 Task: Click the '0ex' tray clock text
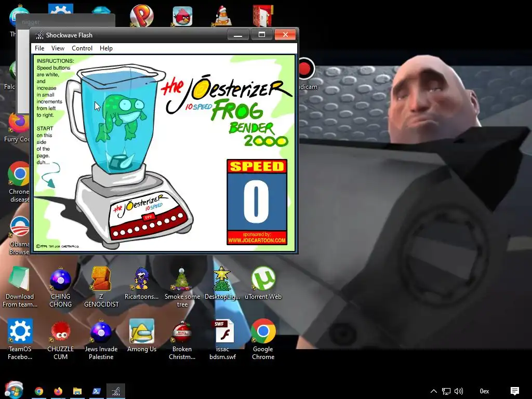(484, 391)
